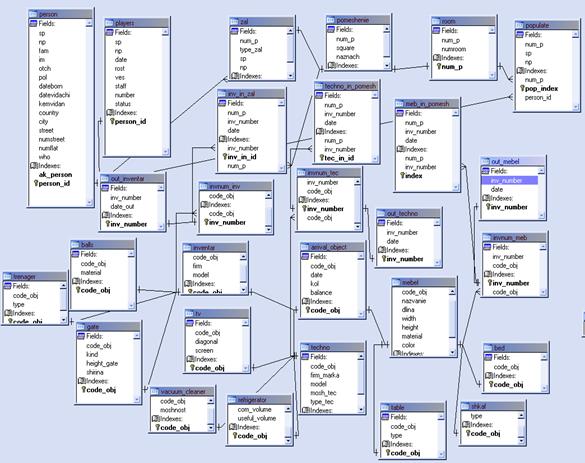Click the Fields icon in players table
Screen dimensions: 585x463
(109, 32)
